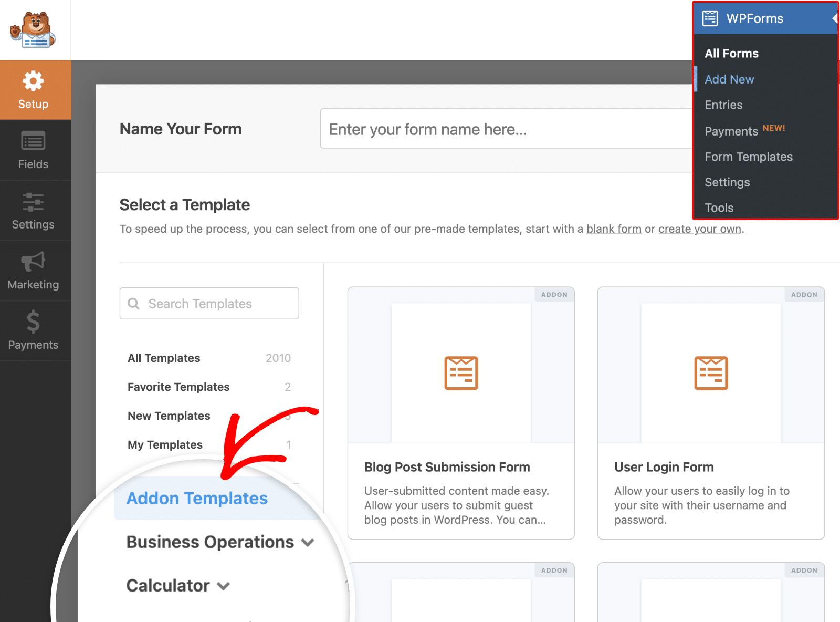Follow the blank form link
This screenshot has height=622, width=840.
pyautogui.click(x=614, y=229)
